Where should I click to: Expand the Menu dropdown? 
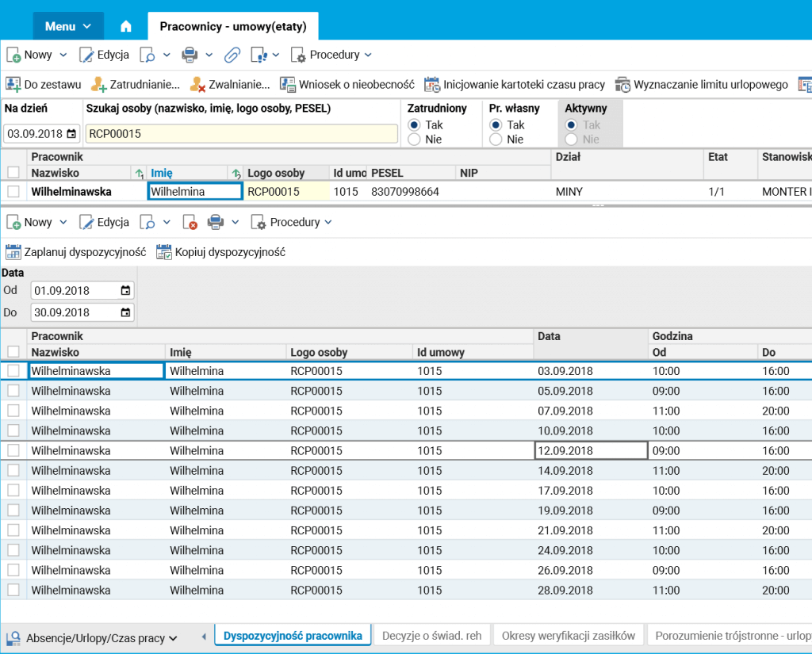tap(68, 26)
